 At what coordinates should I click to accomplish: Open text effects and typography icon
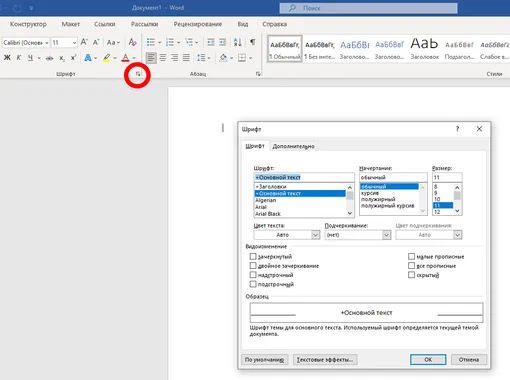[x=88, y=58]
